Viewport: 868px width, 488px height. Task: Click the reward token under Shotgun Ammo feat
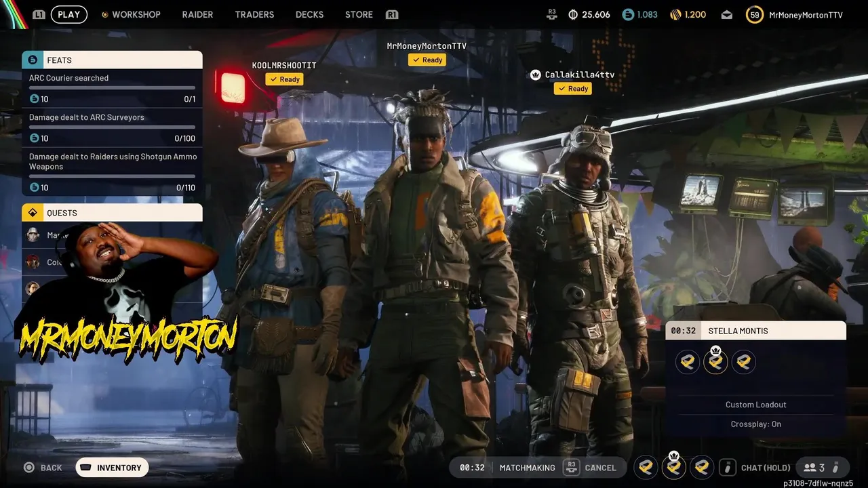click(x=34, y=188)
